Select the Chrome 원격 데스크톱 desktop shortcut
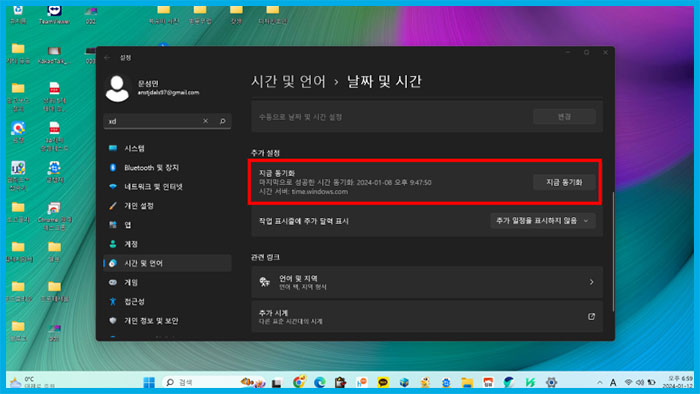Viewport: 700px width, 394px height. [54, 216]
